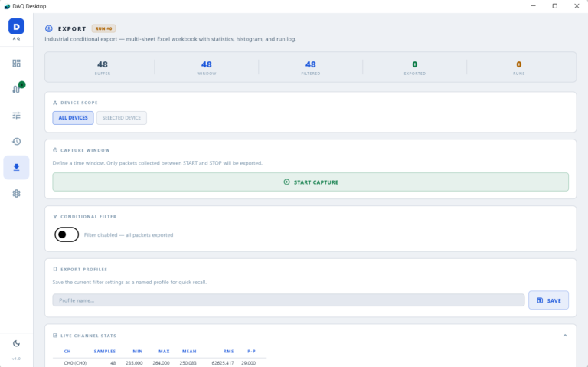The height and width of the screenshot is (367, 588).
Task: Click the Export header circle icon
Action: point(49,28)
